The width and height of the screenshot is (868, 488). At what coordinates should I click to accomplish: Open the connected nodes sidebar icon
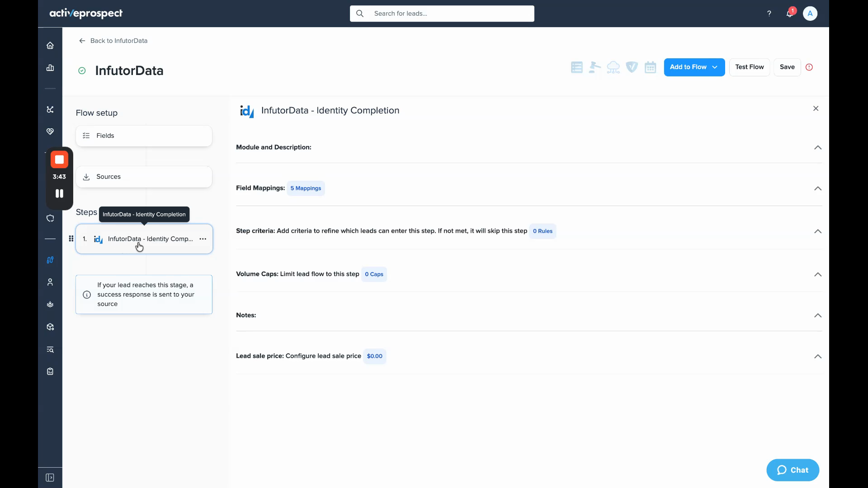tap(50, 109)
